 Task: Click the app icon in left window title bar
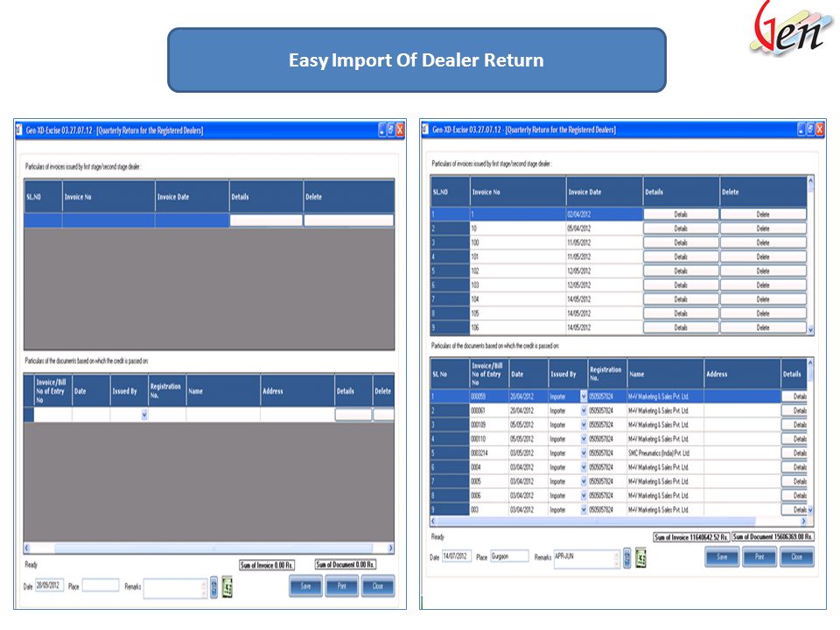coord(19,130)
